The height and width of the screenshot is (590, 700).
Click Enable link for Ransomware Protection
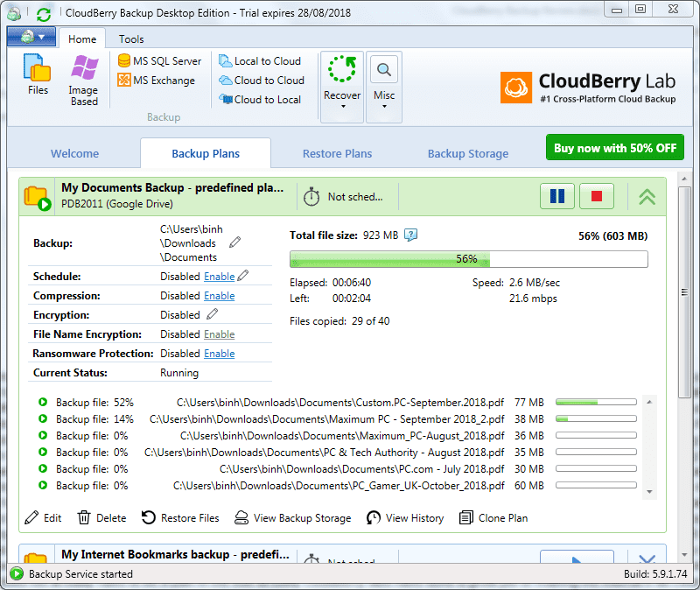220,354
